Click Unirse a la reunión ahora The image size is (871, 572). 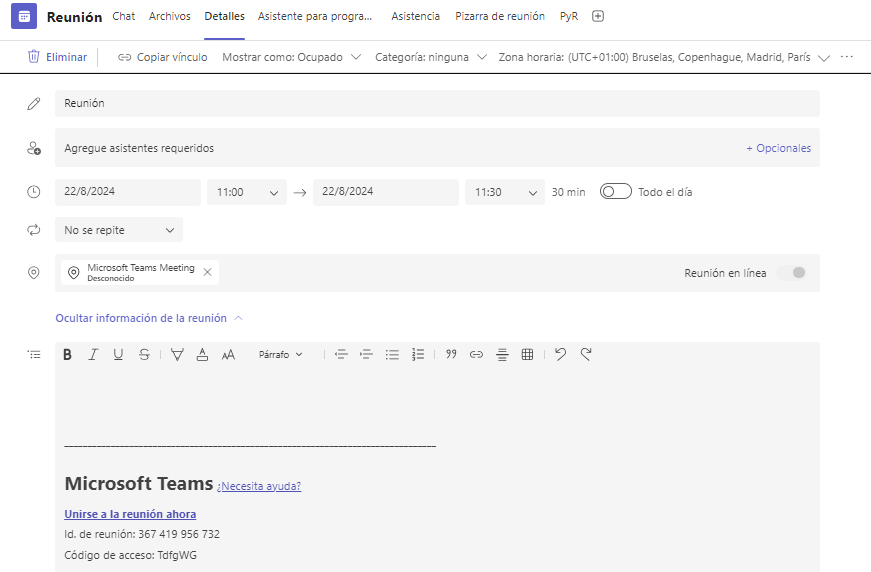[130, 514]
